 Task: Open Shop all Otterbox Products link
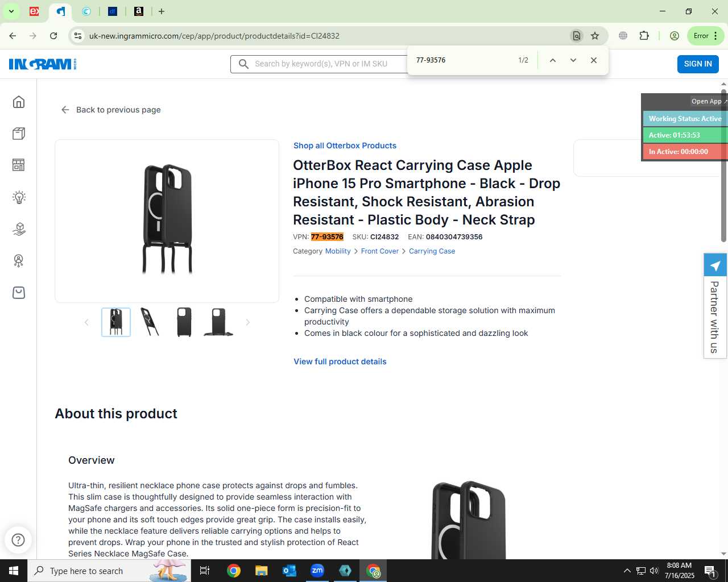345,145
